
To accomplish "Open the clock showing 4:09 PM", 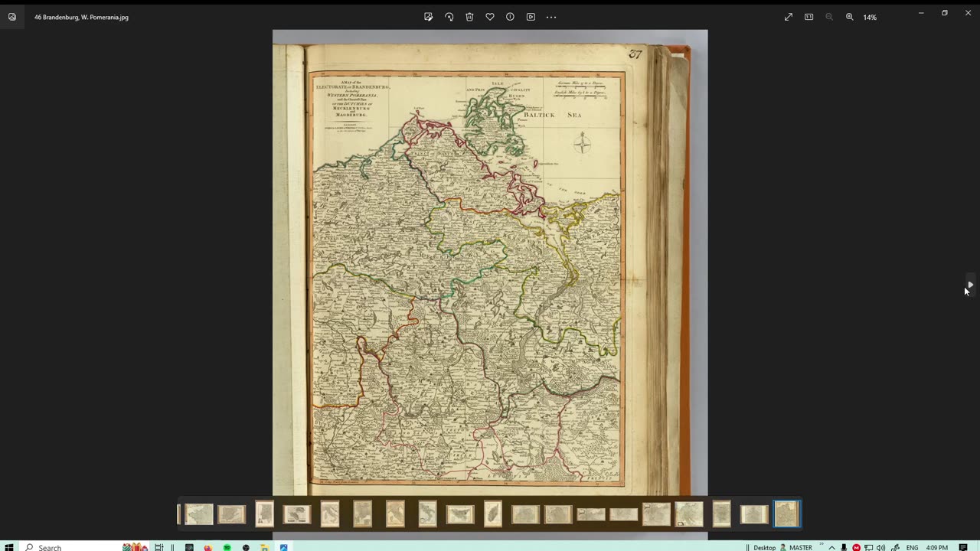I will tap(936, 547).
